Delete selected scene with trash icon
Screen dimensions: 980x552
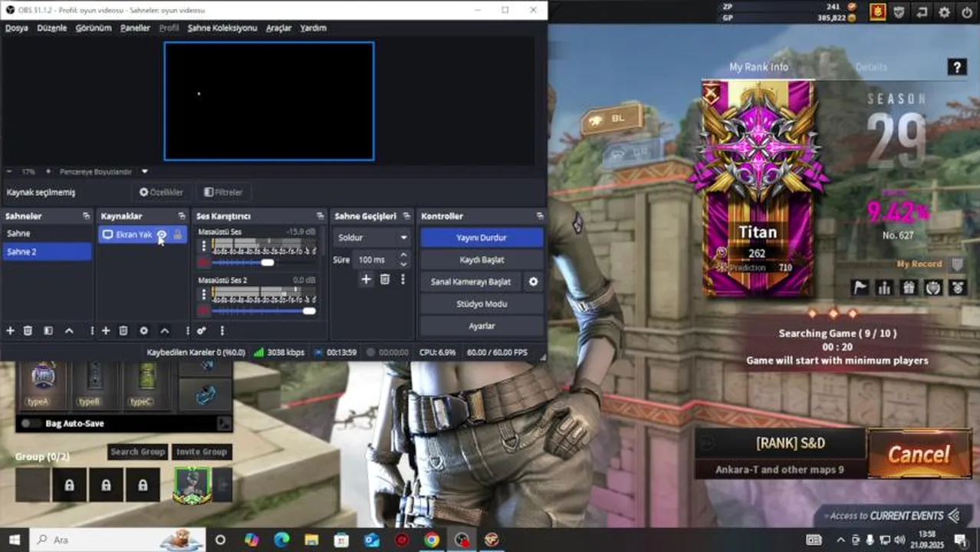click(x=28, y=330)
